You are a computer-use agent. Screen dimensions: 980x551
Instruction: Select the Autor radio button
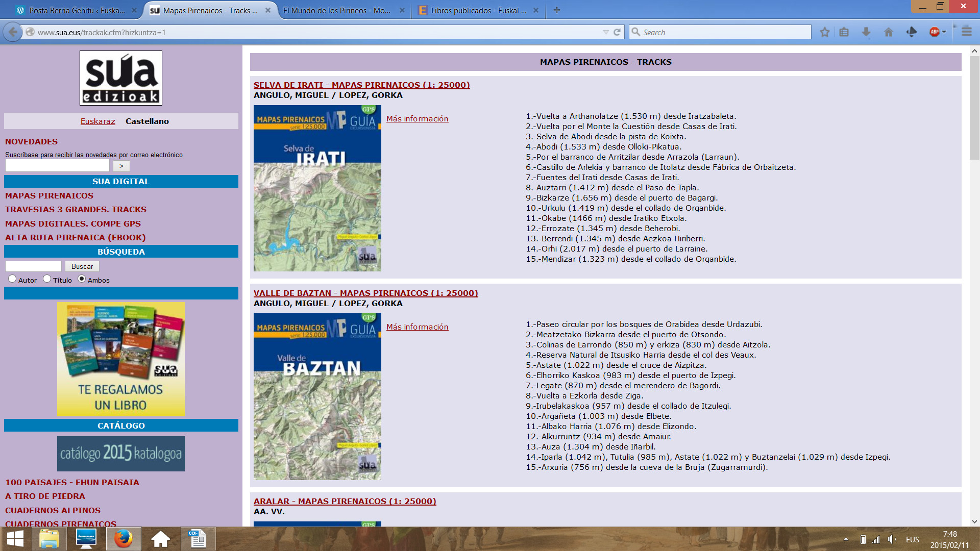click(12, 279)
